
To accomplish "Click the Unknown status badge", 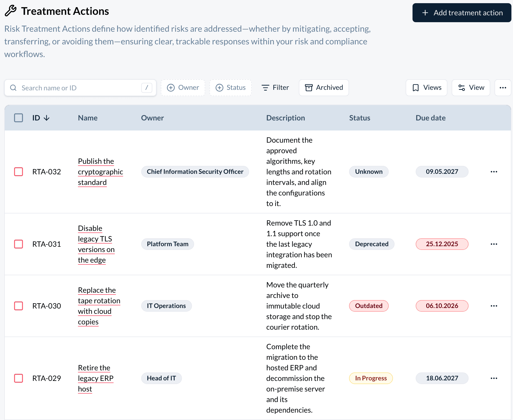I will pos(369,172).
